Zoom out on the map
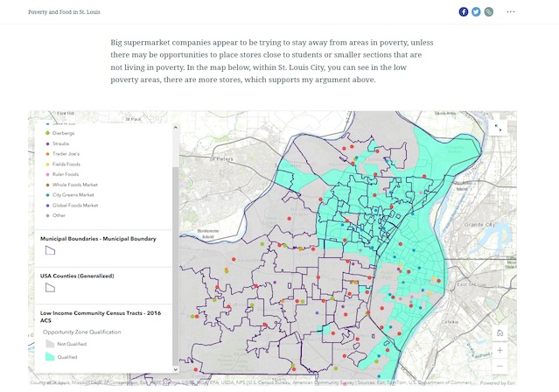Screen dimensions: 559x392 500,366
